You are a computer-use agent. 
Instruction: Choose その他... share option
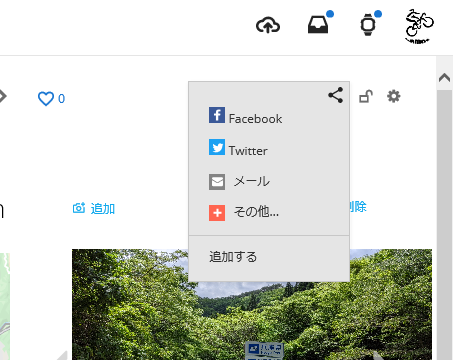pos(244,212)
